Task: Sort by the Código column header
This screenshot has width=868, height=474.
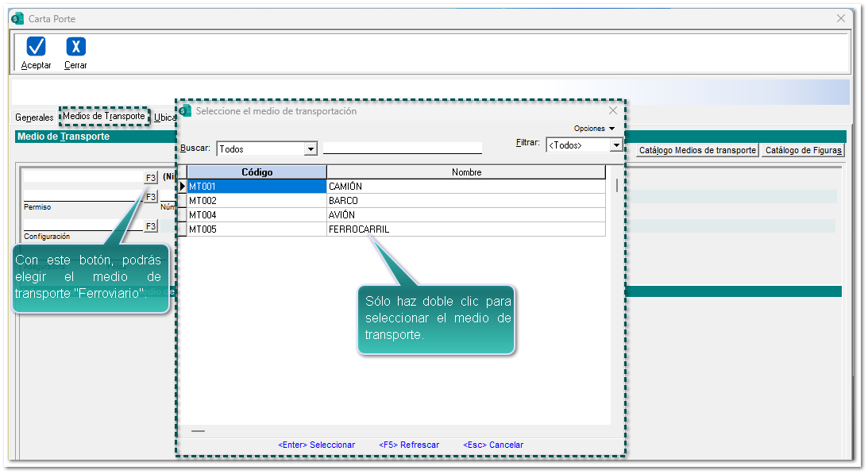Action: [x=257, y=172]
